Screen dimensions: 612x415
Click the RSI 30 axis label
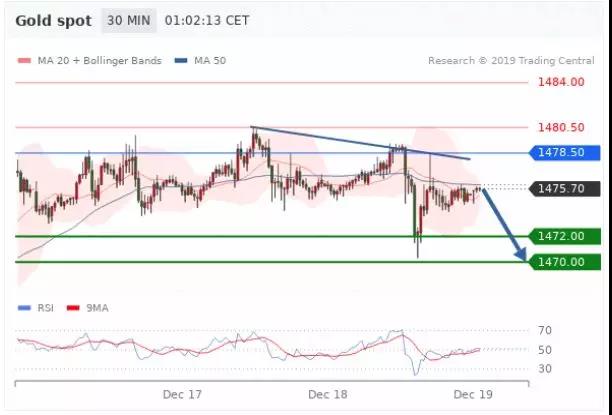pos(545,369)
